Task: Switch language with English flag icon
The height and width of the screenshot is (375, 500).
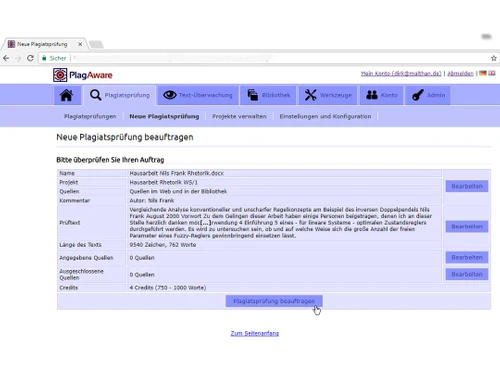Action: 492,73
